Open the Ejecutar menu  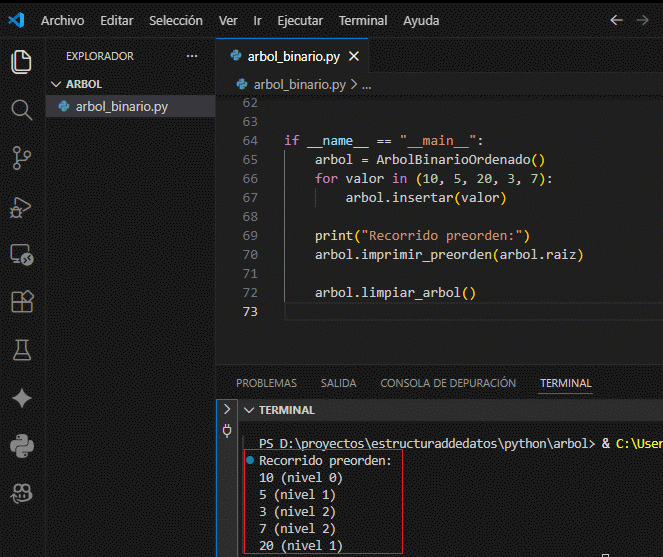coord(300,20)
